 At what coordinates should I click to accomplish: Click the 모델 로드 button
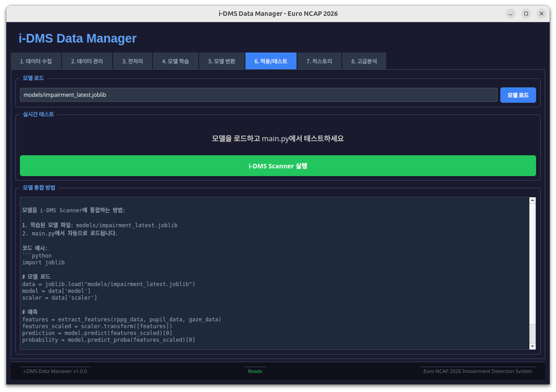(x=518, y=95)
